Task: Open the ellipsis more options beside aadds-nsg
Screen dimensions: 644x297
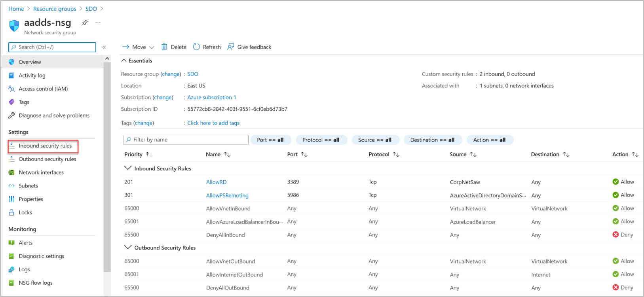Action: 98,23
